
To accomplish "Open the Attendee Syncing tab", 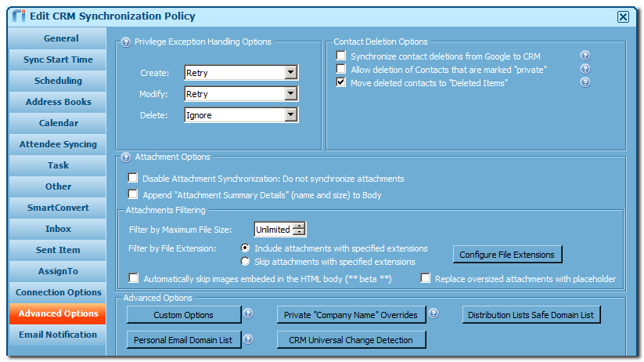I will (x=57, y=144).
